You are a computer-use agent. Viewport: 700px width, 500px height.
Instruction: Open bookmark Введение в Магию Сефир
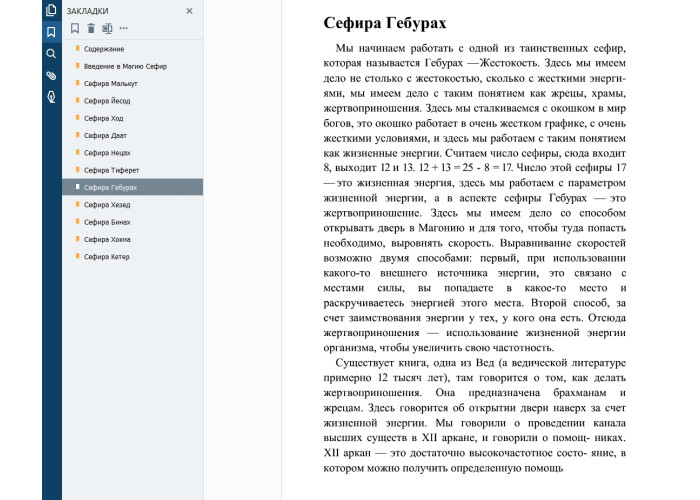pos(125,66)
